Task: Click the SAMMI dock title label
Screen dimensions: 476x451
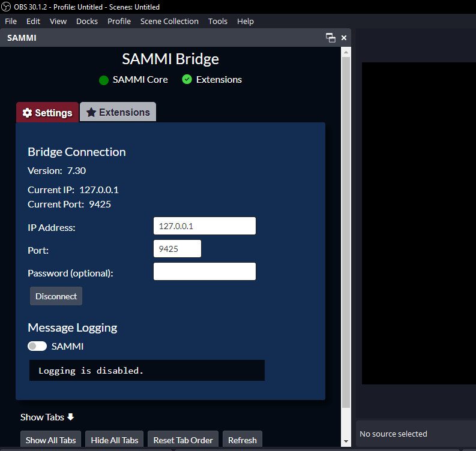Action: coord(22,38)
